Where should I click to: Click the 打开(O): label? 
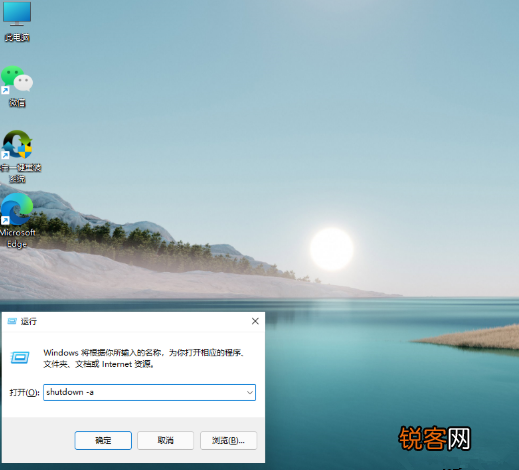[24, 393]
